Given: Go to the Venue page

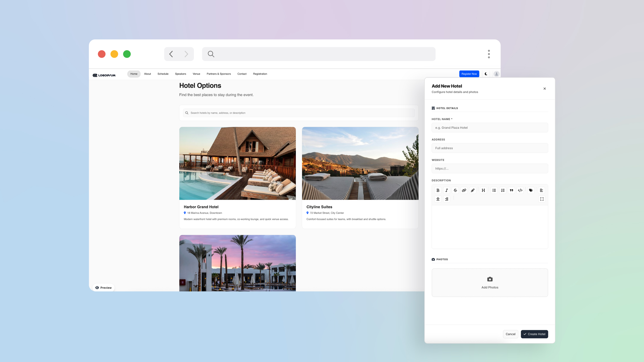Looking at the screenshot, I should point(196,74).
